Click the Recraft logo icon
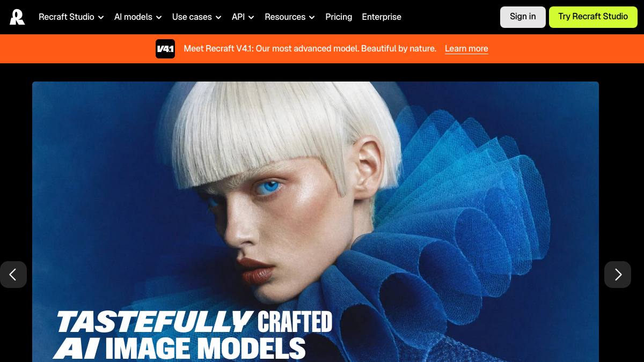Image resolution: width=644 pixels, height=362 pixels. [17, 17]
